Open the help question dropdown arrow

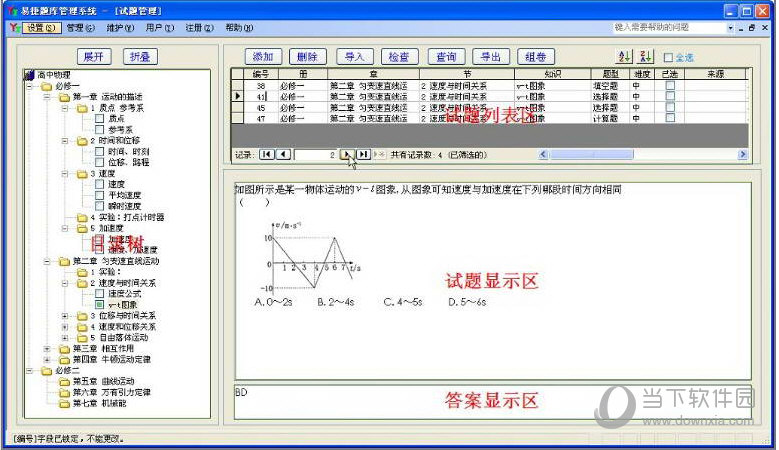point(730,28)
